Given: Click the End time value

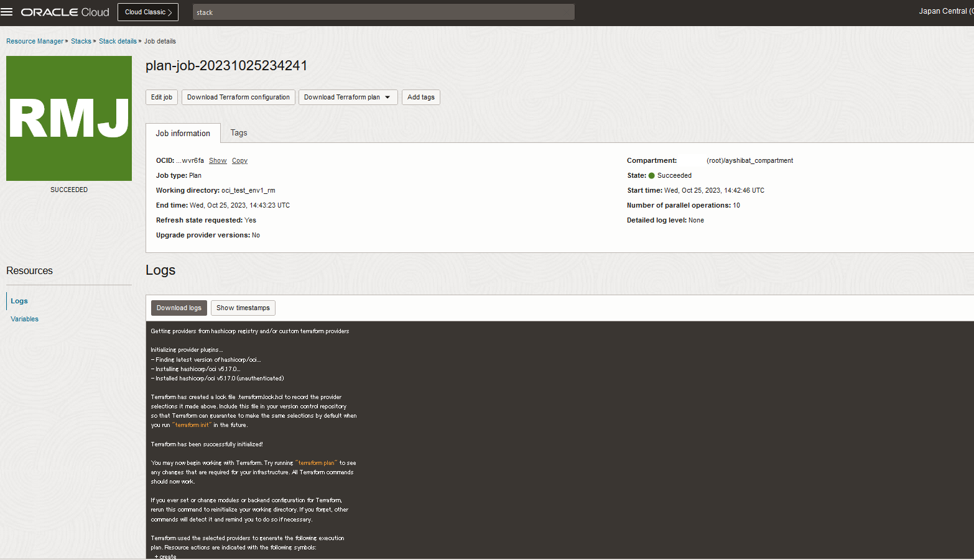Looking at the screenshot, I should click(239, 205).
